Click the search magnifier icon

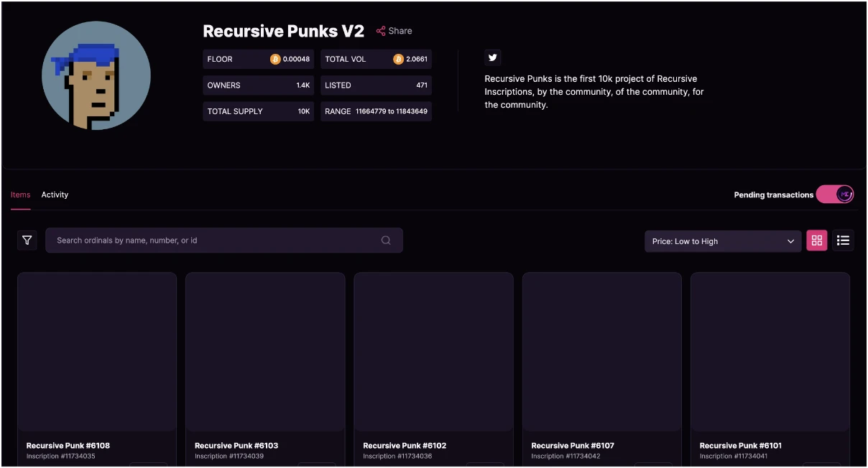(386, 240)
